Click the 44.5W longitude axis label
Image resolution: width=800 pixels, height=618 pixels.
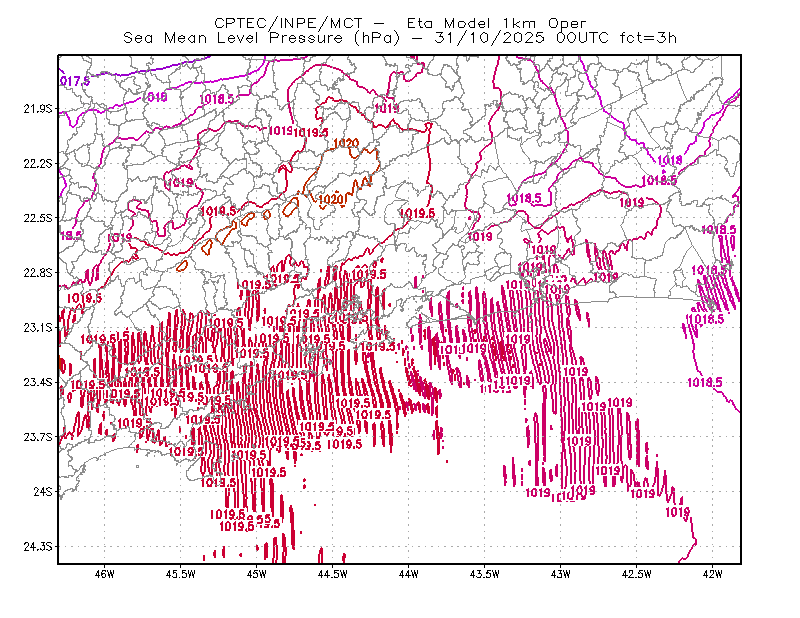333,574
